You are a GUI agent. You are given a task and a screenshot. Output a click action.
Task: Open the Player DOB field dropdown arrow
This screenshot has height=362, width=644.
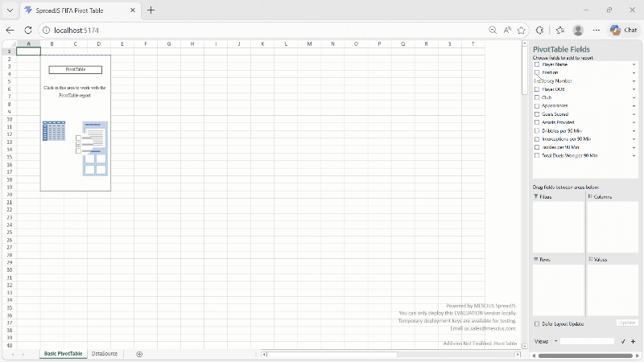[634, 89]
